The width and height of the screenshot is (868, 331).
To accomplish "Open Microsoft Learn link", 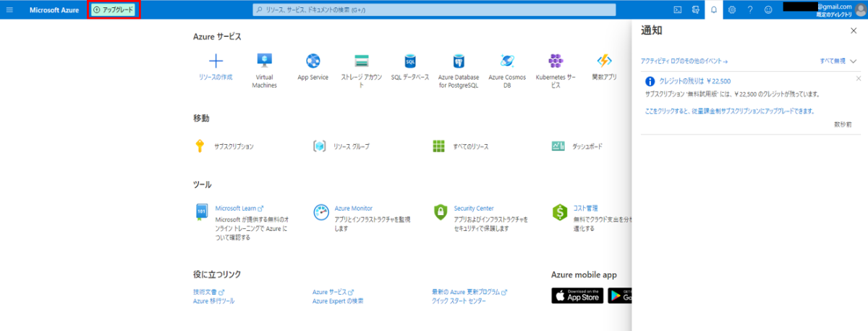I will (239, 208).
